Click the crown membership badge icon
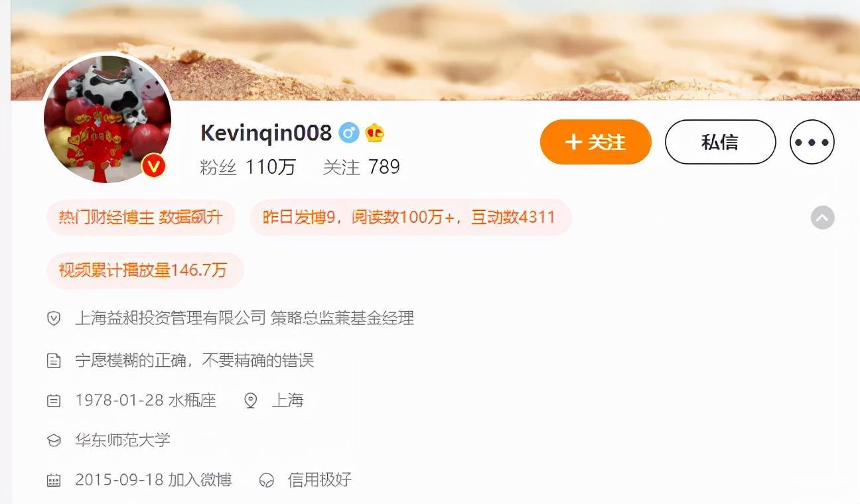Viewport: 860px width, 504px height. (x=374, y=133)
